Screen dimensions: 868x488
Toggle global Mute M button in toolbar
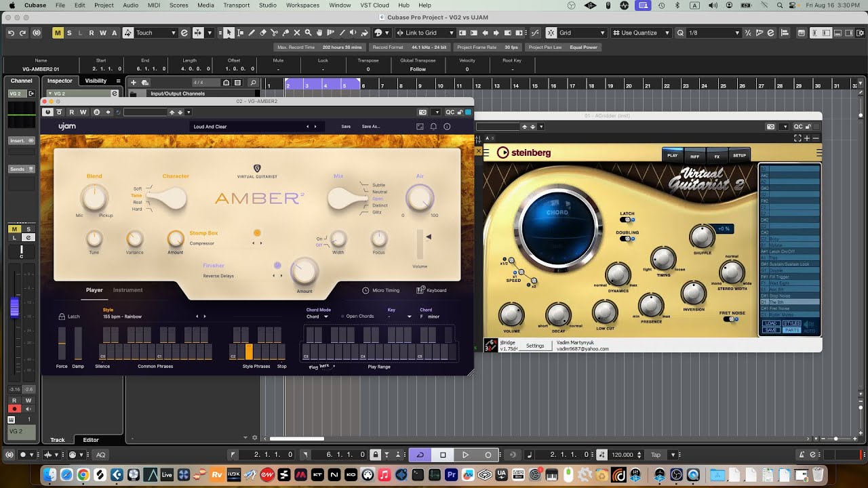click(x=58, y=33)
